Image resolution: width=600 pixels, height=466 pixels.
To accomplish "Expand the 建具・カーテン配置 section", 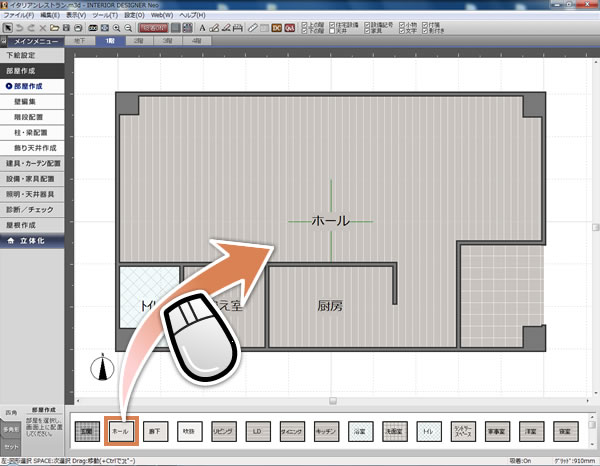I will [x=32, y=162].
